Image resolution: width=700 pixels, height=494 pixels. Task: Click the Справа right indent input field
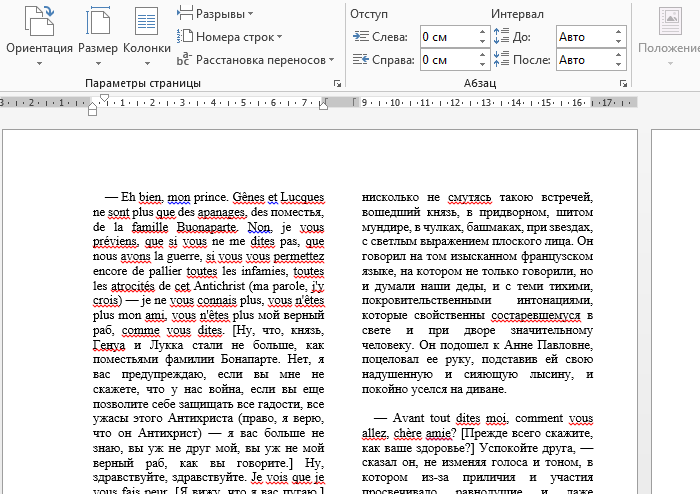449,60
